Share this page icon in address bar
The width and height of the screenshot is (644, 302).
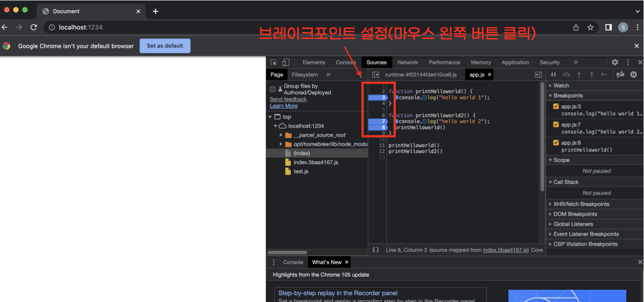tap(576, 27)
